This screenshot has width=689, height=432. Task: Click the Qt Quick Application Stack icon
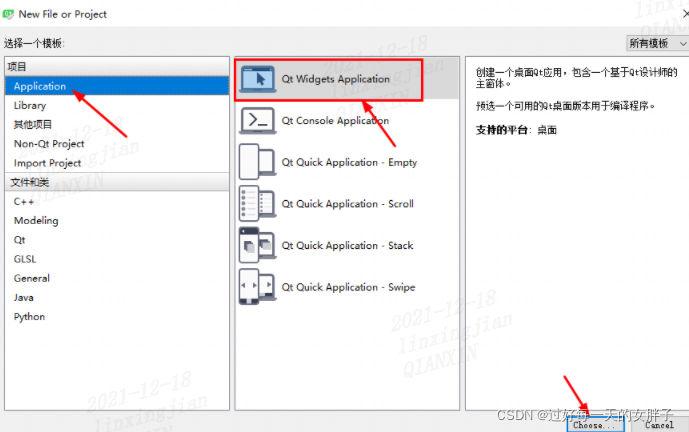257,245
